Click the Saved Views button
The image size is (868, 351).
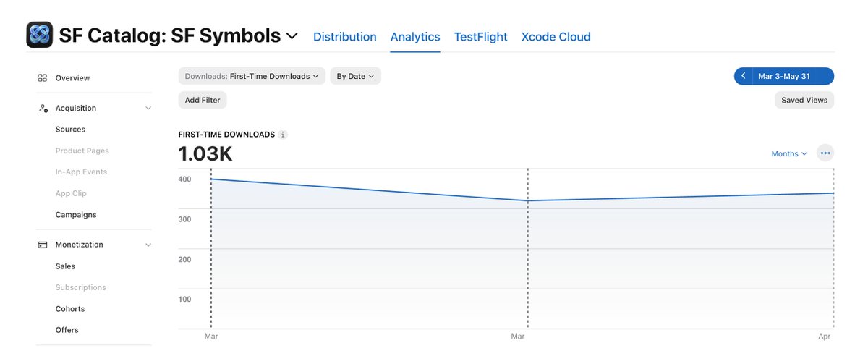(x=804, y=100)
